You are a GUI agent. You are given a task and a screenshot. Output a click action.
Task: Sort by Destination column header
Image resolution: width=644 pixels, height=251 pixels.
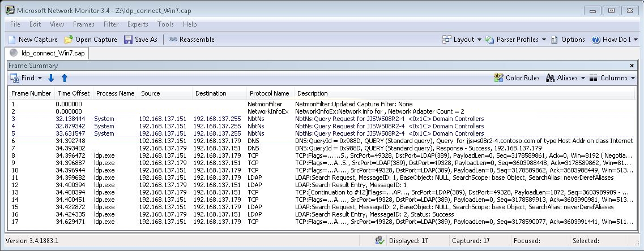click(219, 93)
